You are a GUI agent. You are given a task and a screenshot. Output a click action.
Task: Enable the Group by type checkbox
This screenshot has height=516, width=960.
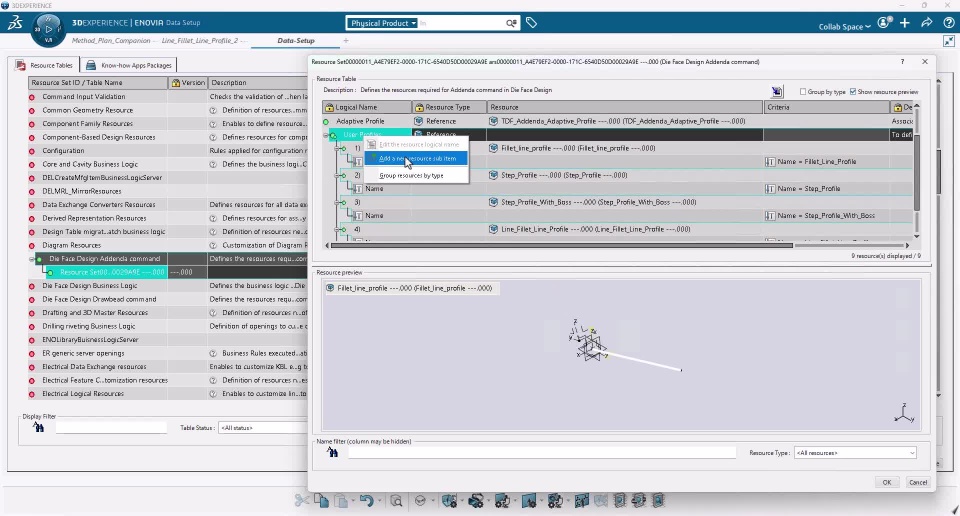803,92
